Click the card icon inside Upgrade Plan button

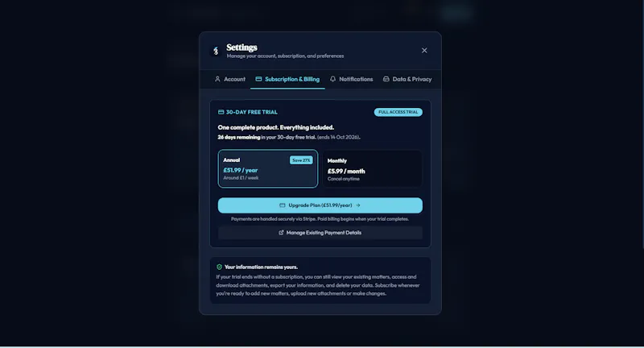click(x=283, y=205)
